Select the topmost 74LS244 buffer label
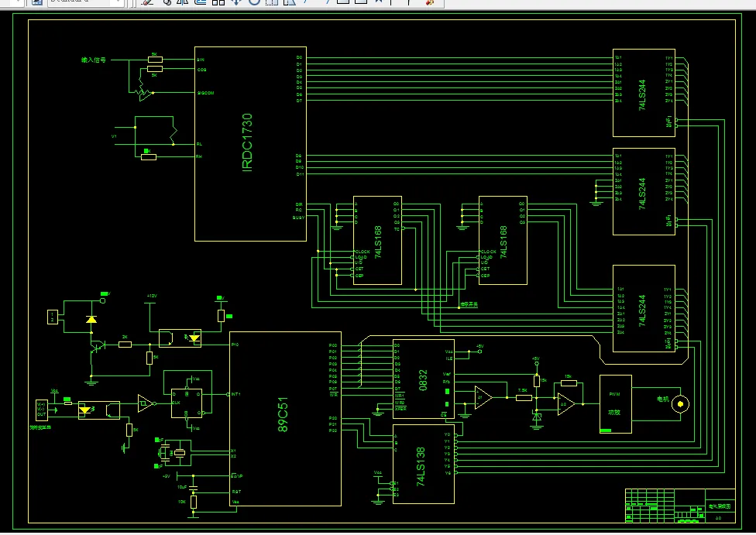 [642, 95]
